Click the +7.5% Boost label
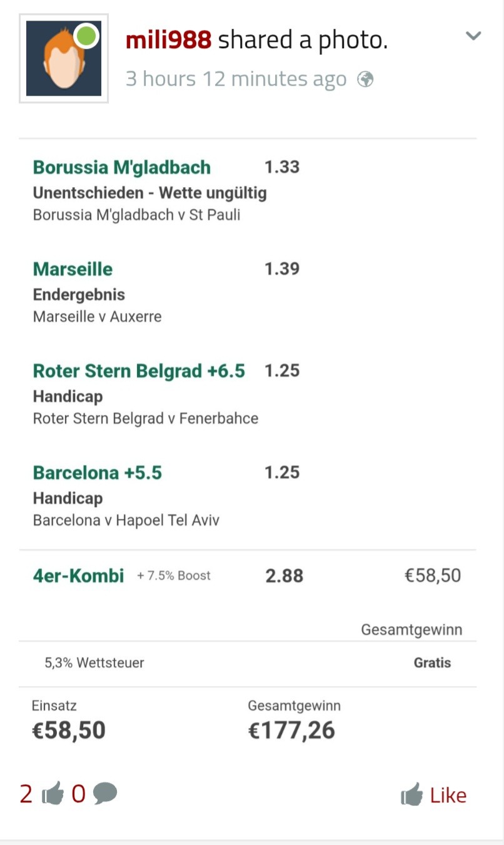The width and height of the screenshot is (504, 845). coord(174,576)
